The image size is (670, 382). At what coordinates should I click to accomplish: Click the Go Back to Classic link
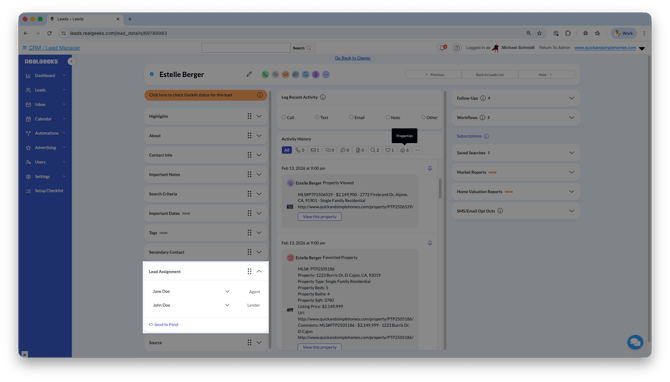click(x=353, y=58)
